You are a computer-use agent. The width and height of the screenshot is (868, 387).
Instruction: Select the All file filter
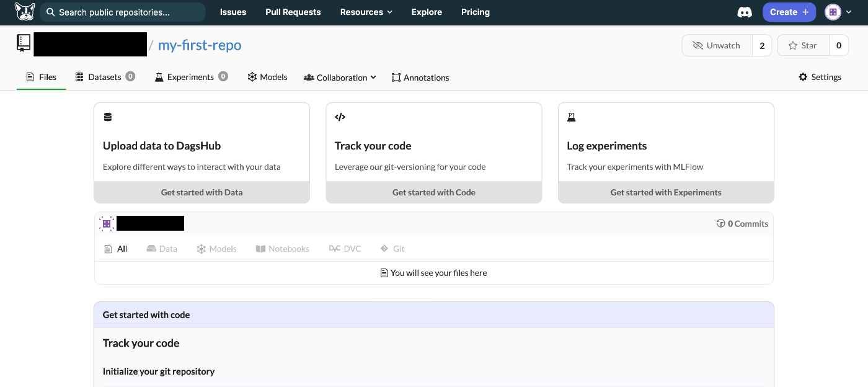(116, 249)
